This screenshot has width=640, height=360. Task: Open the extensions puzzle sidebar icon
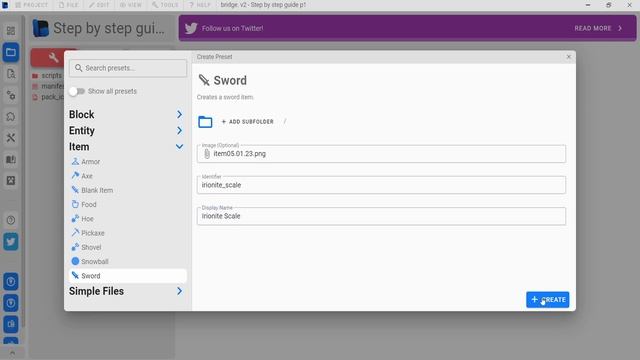click(x=11, y=116)
